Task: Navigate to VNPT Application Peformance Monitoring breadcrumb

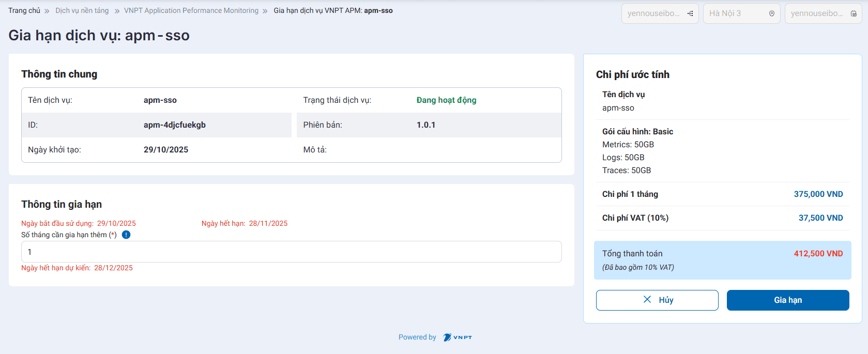Action: point(191,10)
